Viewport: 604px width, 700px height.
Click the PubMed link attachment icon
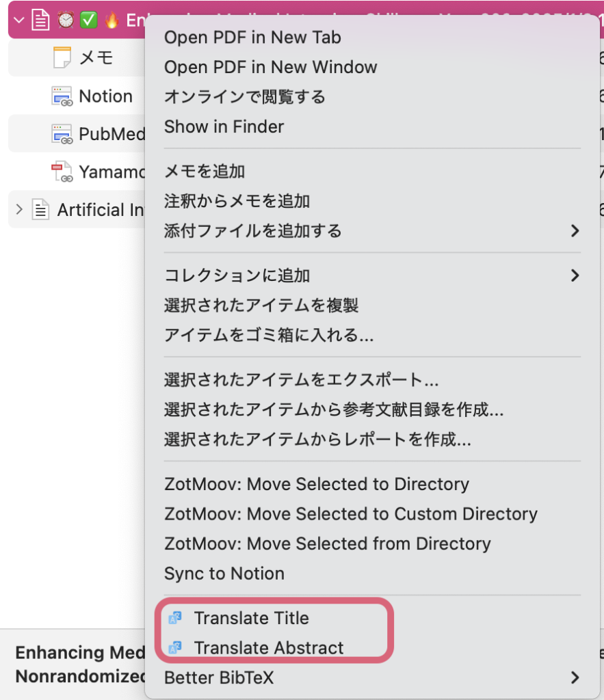pos(62,134)
